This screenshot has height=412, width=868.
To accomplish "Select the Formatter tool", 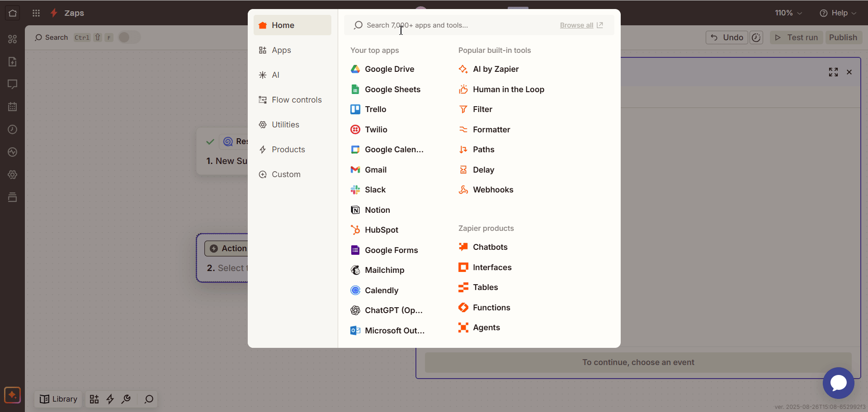I will point(484,130).
